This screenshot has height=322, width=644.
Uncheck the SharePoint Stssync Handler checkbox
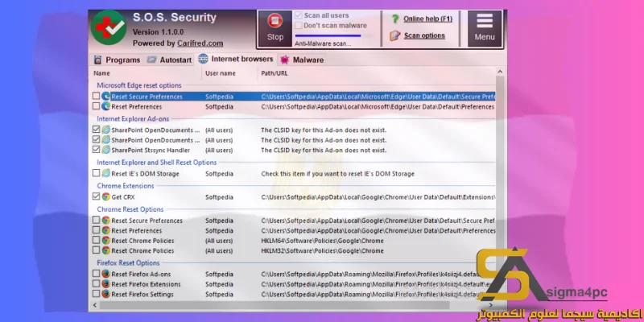(x=96, y=150)
